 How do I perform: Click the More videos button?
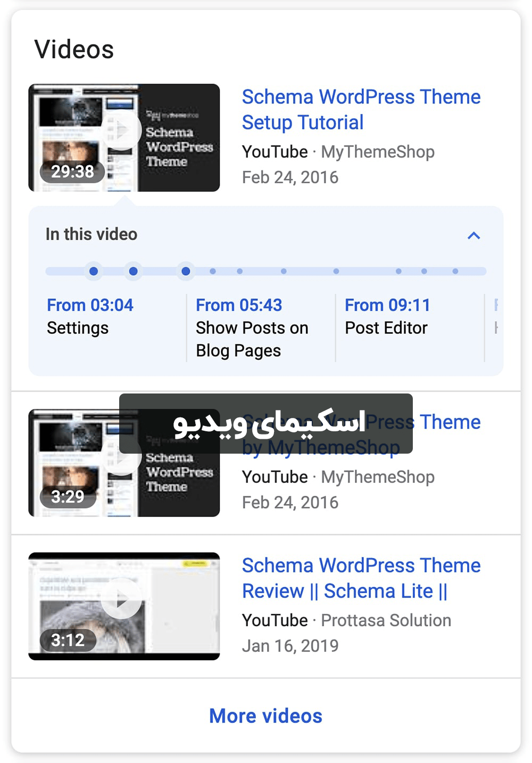click(265, 716)
